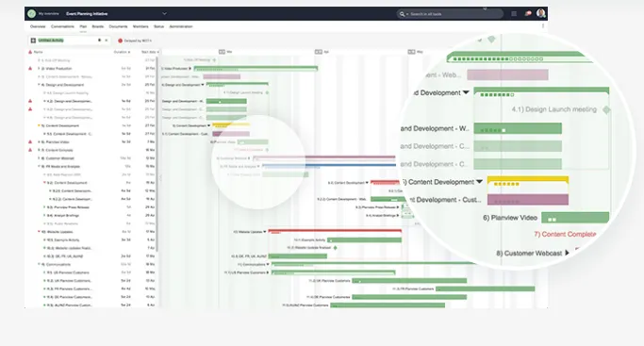This screenshot has width=644, height=346.
Task: Click the March month marker icon
Action: 222,52
